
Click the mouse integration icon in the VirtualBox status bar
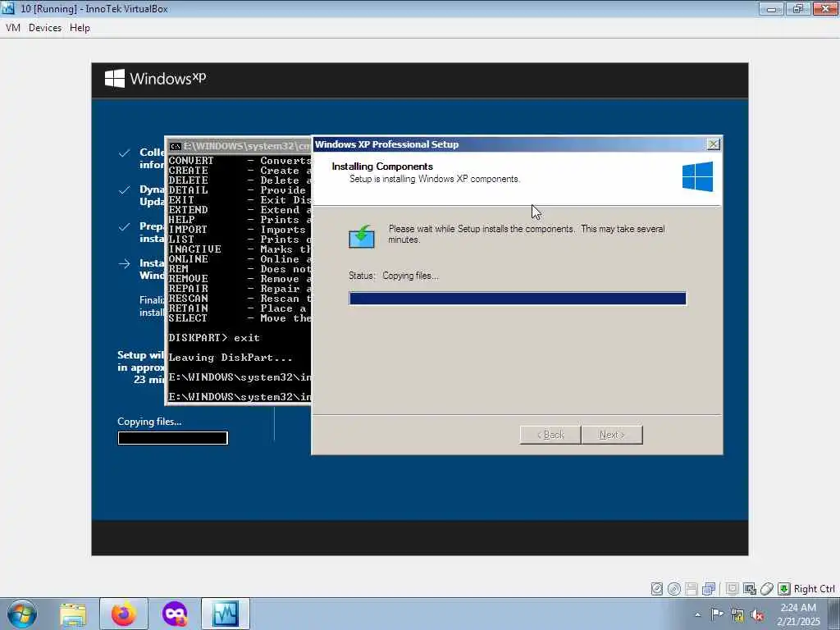point(767,589)
